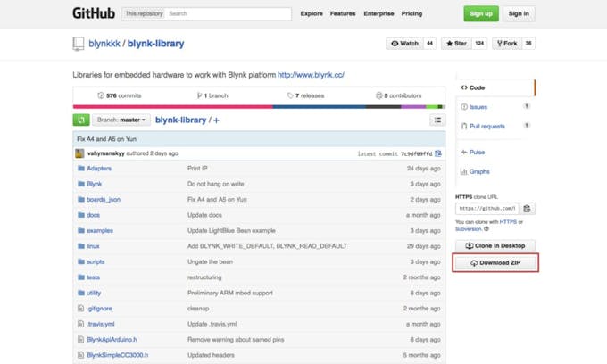This screenshot has width=607, height=364.
Task: Click the 'This repository' search scope selector
Action: tap(143, 13)
